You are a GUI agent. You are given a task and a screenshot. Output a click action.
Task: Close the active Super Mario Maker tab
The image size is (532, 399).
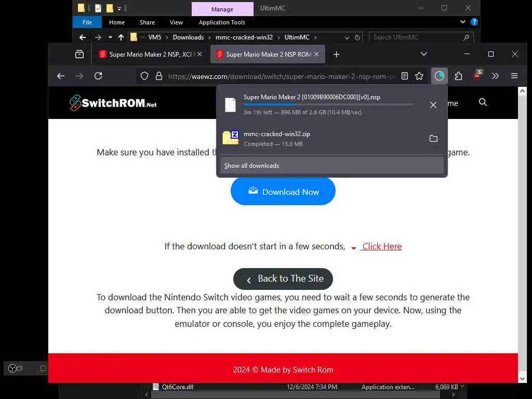click(316, 54)
